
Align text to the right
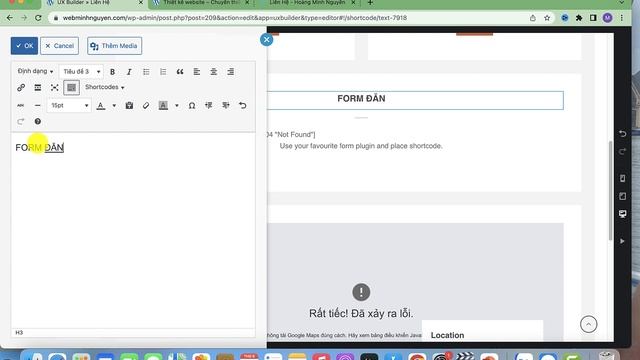point(231,72)
